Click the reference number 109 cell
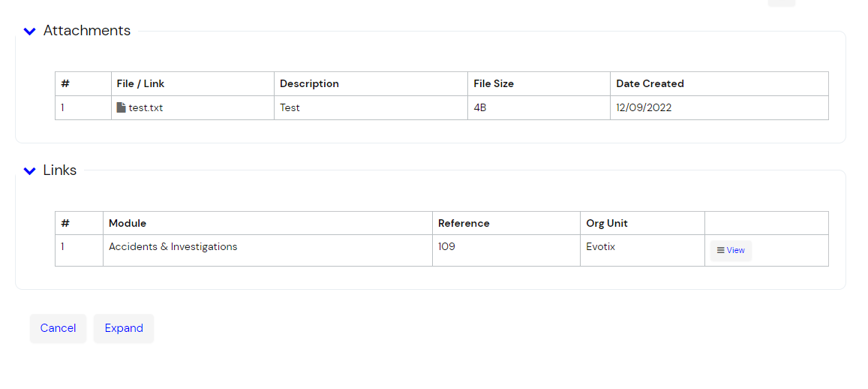868x389 pixels. [x=447, y=246]
